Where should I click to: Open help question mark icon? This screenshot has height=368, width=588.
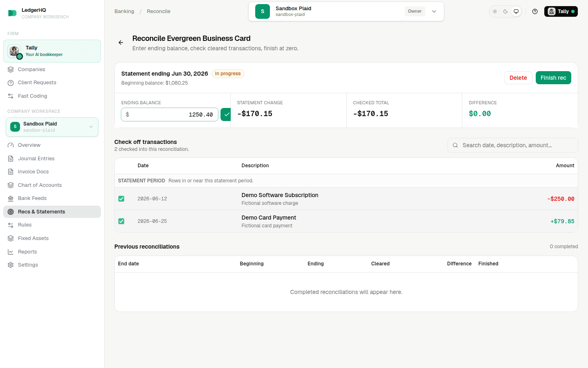click(535, 11)
